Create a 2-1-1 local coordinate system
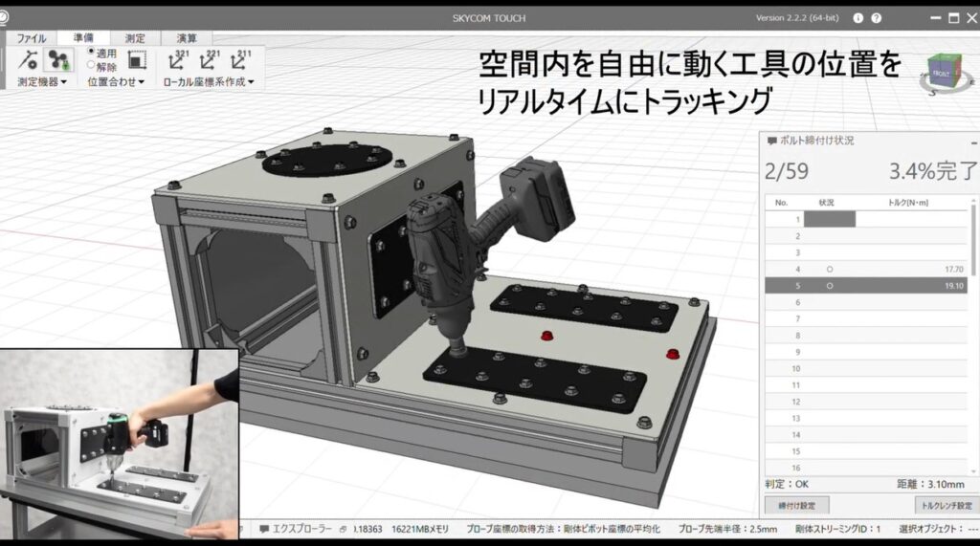Screen dimensions: 980x546 [x=240, y=60]
